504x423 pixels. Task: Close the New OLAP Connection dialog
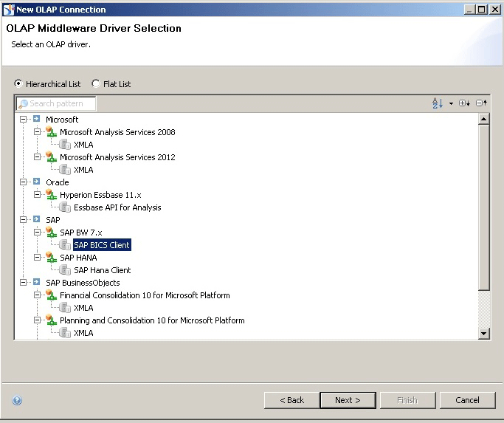pos(495,10)
